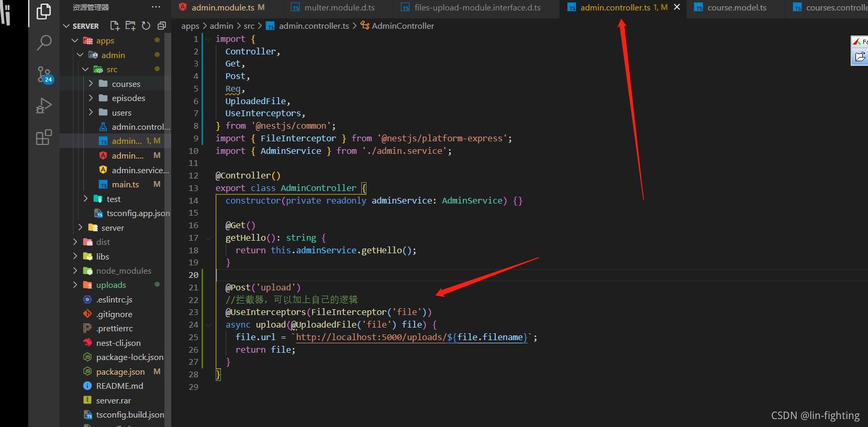Expand the users folder
Screen dimensions: 868x427
click(91, 113)
